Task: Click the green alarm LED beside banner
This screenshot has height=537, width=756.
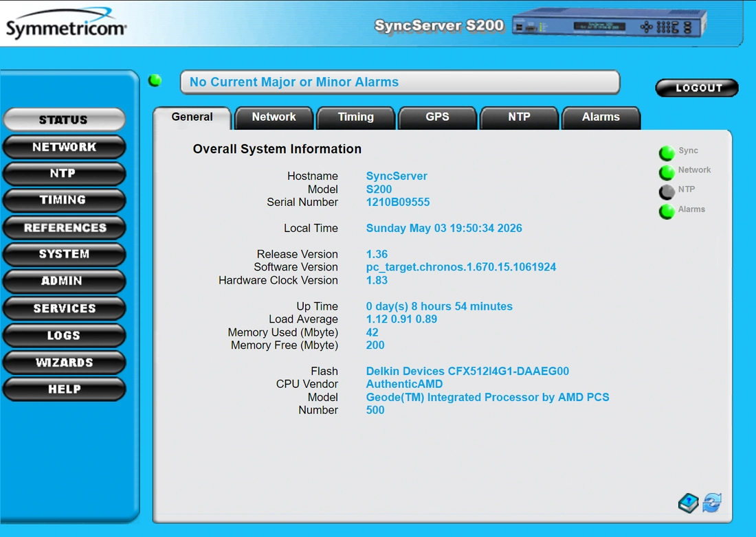Action: 155,80
